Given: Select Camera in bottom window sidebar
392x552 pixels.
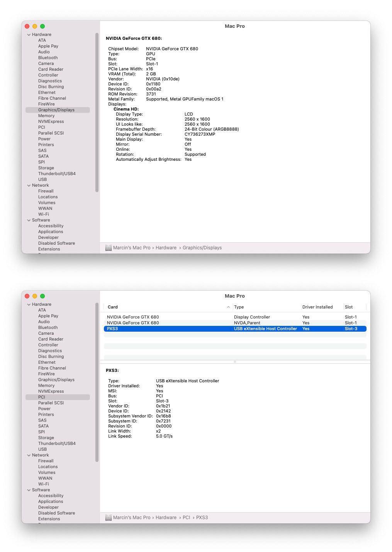Looking at the screenshot, I should click(x=46, y=333).
